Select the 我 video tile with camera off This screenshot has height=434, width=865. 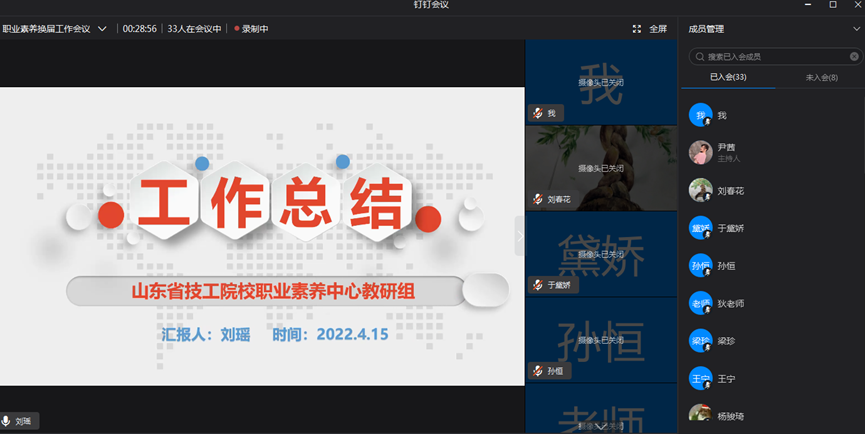coord(601,82)
